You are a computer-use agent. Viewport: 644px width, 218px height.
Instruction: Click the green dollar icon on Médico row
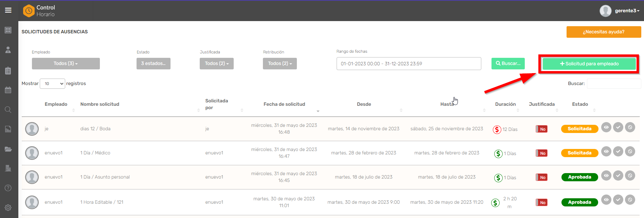(498, 154)
